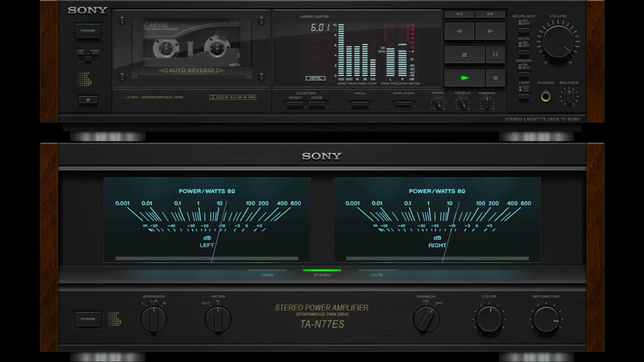Open the Menu button on the deck
644x362 pixels.
pos(360,104)
